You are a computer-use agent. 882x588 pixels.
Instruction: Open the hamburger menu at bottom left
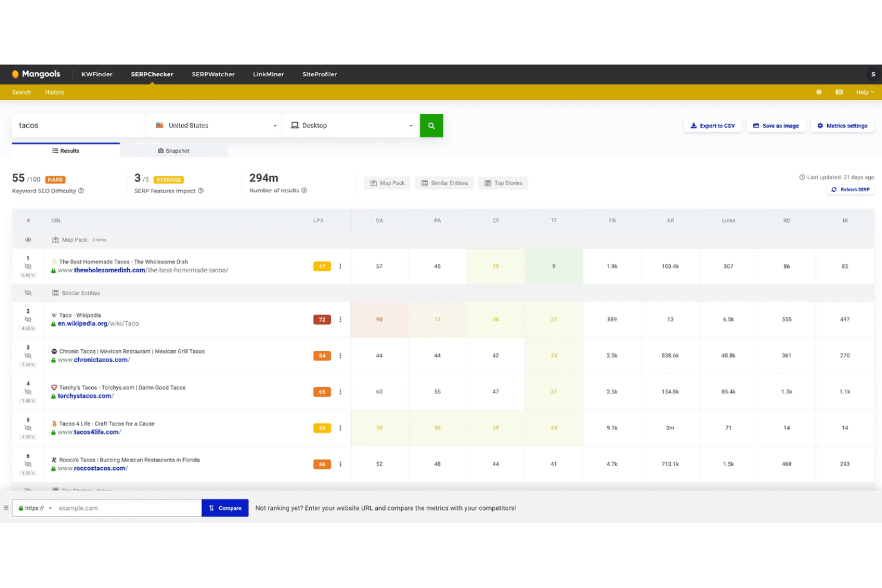click(x=6, y=508)
